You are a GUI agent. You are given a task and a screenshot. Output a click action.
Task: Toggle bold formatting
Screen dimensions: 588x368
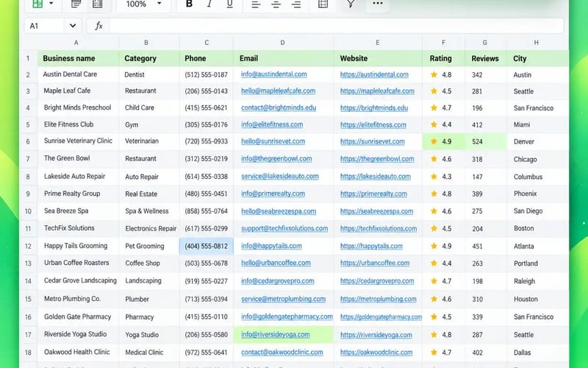tap(190, 4)
